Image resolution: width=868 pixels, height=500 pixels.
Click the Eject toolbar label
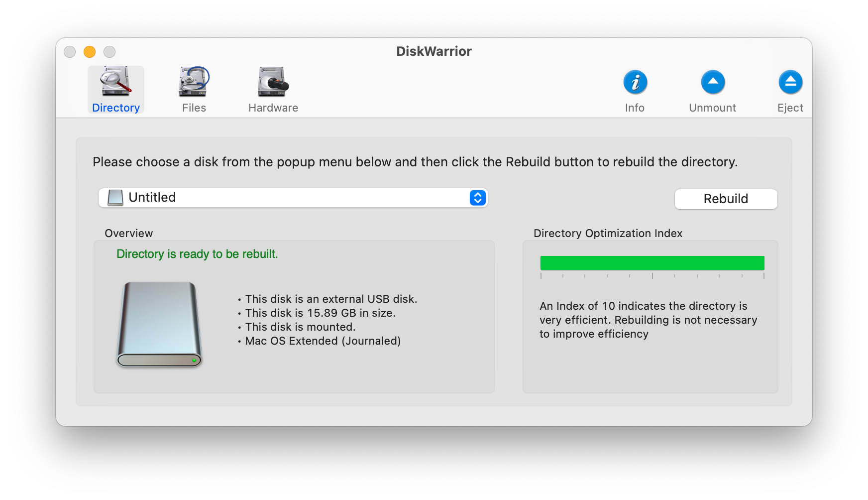pos(790,108)
